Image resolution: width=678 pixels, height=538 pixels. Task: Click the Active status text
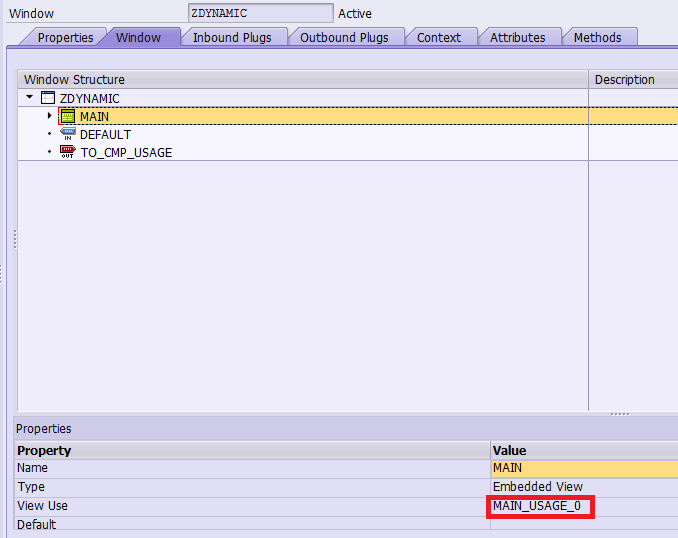coord(355,14)
